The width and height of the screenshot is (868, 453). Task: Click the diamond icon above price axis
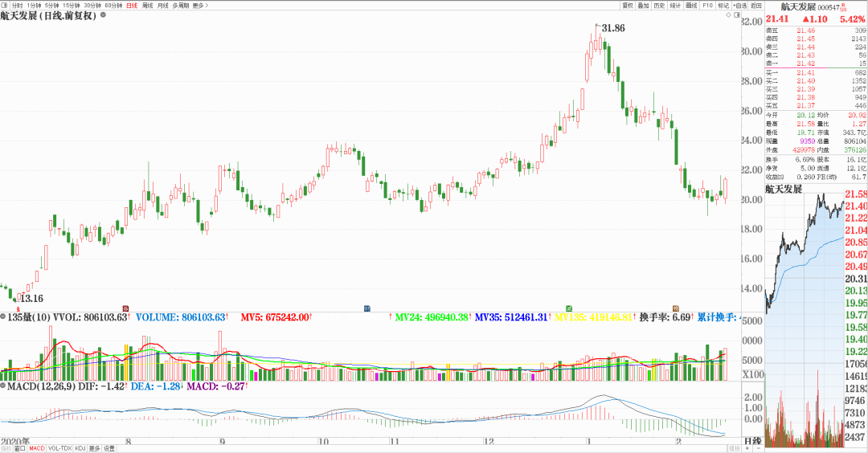click(x=728, y=15)
